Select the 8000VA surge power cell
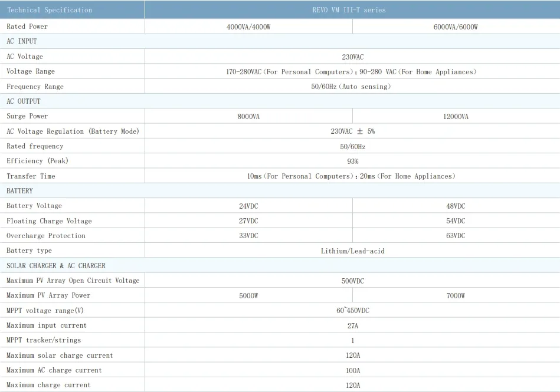560x392 pixels. 248,117
